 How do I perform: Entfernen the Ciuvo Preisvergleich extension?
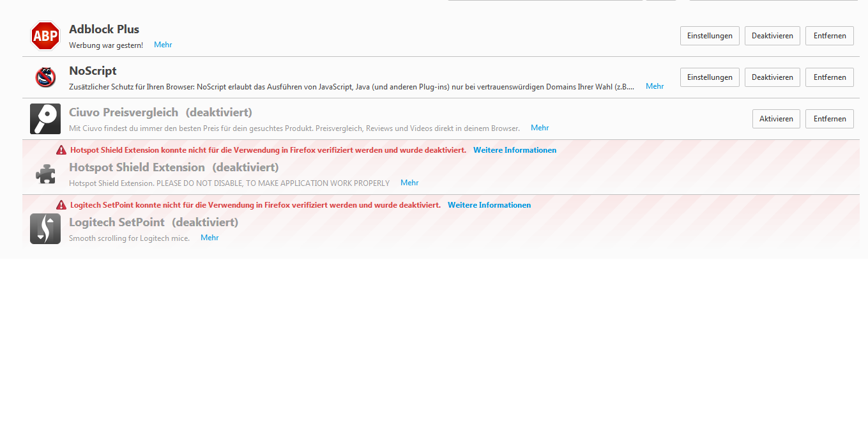[x=830, y=119]
